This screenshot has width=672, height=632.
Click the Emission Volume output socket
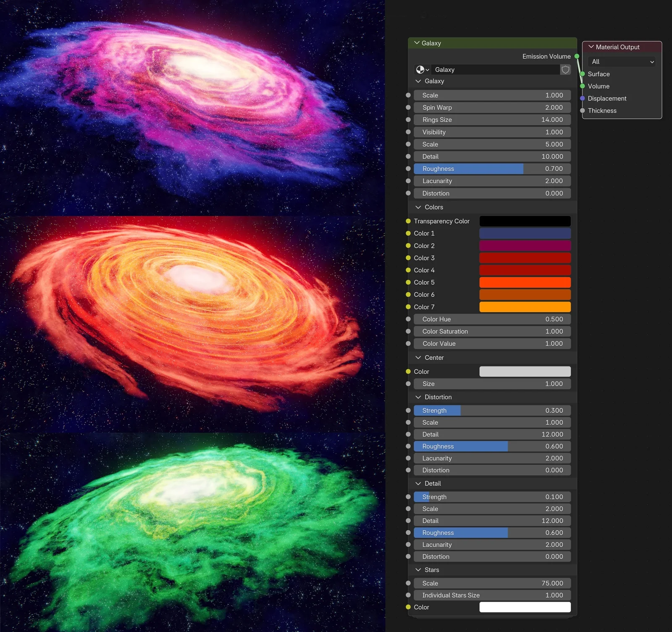tap(577, 56)
